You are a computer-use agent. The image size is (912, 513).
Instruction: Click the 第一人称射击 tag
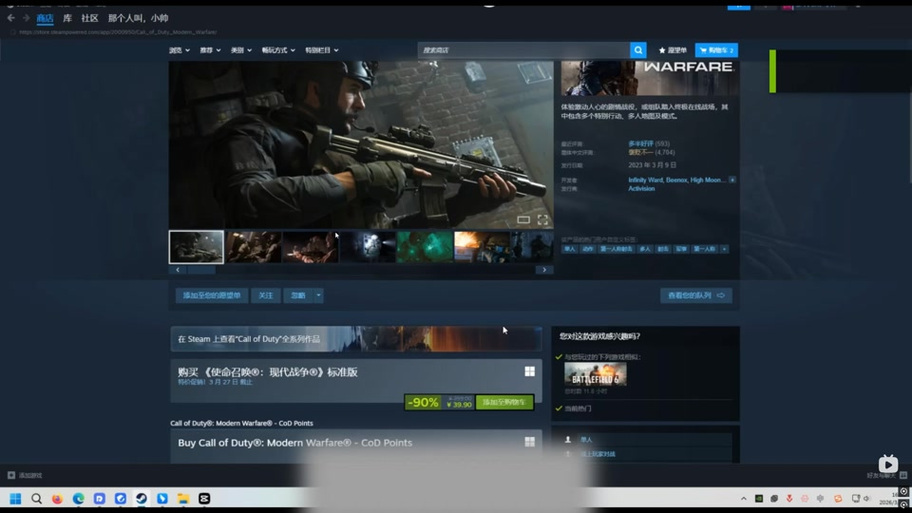[616, 249]
